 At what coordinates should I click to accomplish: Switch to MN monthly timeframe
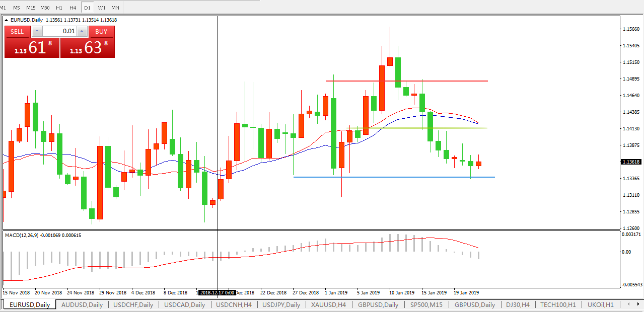pos(115,8)
